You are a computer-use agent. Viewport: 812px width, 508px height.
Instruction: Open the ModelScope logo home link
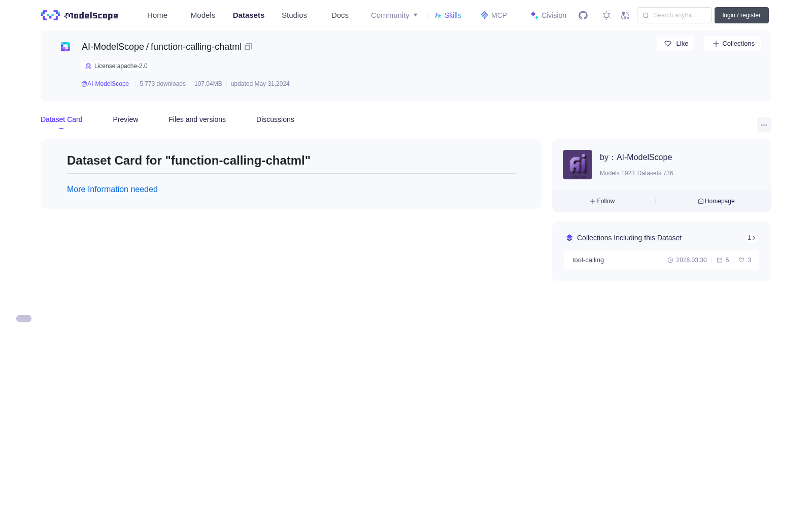[x=79, y=15]
